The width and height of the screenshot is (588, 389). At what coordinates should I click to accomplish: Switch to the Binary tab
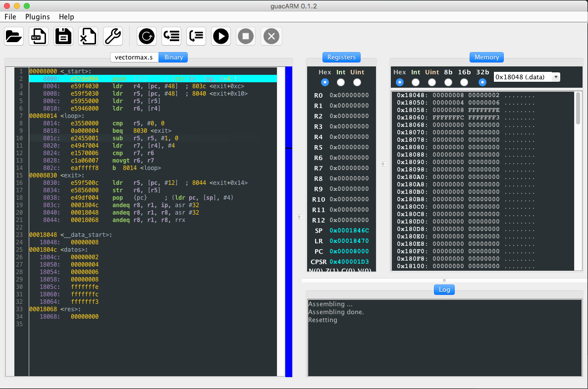(x=173, y=57)
